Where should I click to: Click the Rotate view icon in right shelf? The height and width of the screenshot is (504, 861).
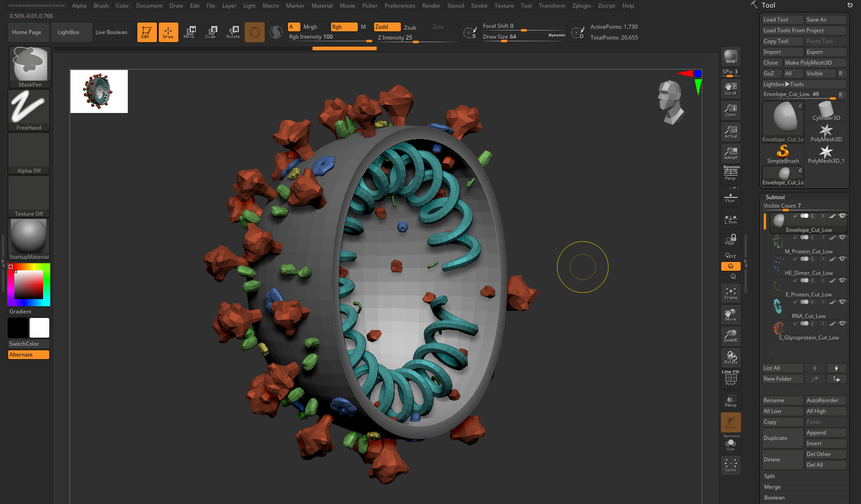click(x=731, y=357)
